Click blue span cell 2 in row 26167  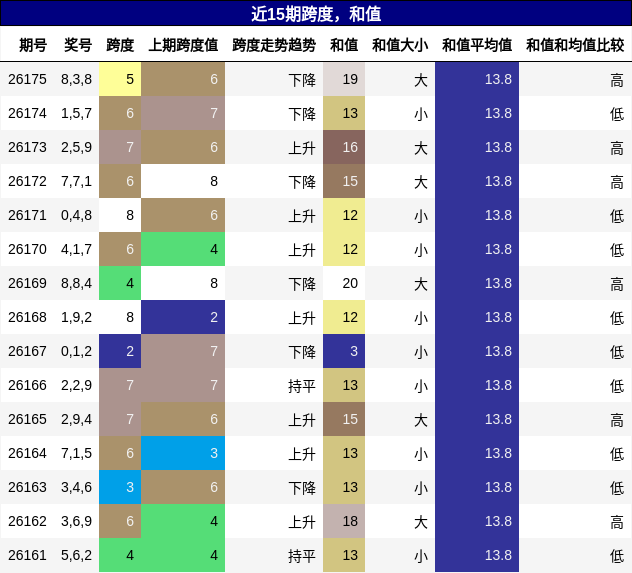click(120, 351)
